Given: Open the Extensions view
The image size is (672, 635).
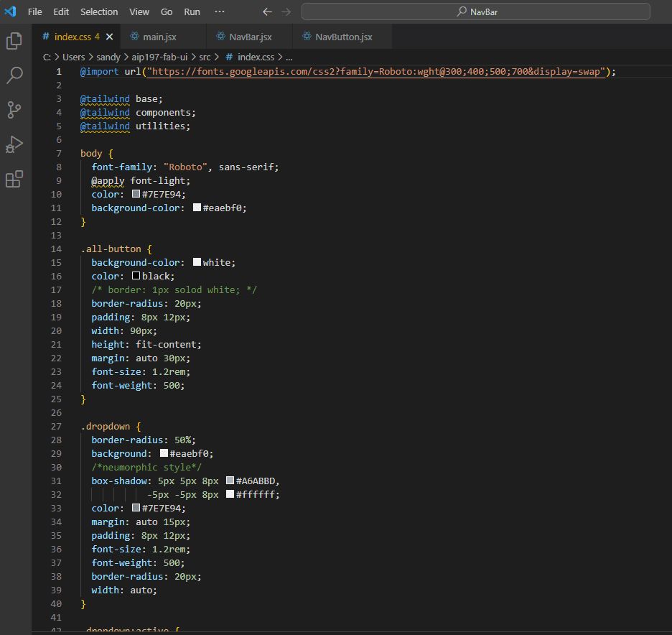Looking at the screenshot, I should (x=14, y=179).
